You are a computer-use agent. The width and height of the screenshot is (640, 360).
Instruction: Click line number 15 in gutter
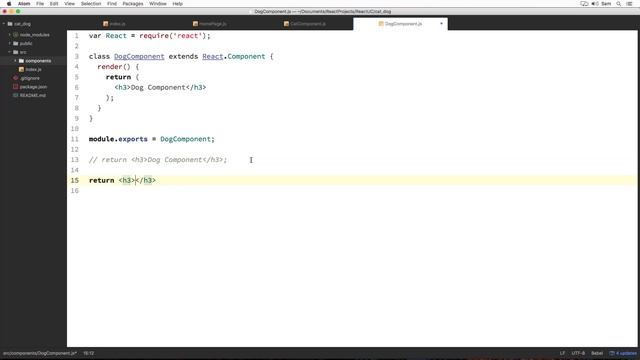click(x=75, y=180)
